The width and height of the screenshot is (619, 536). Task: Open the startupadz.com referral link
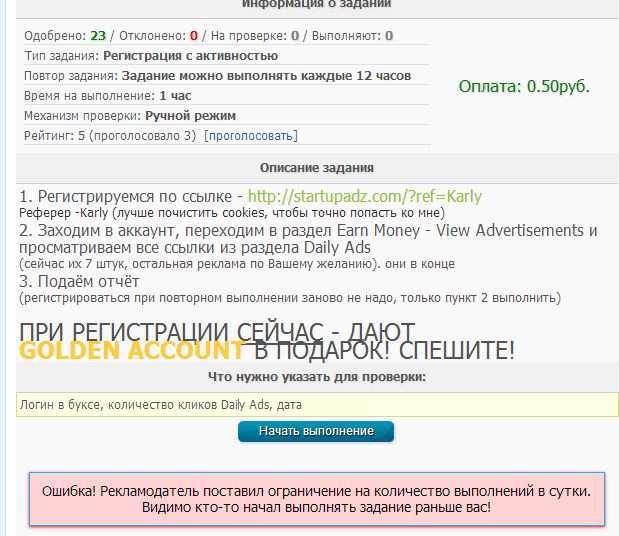click(365, 197)
